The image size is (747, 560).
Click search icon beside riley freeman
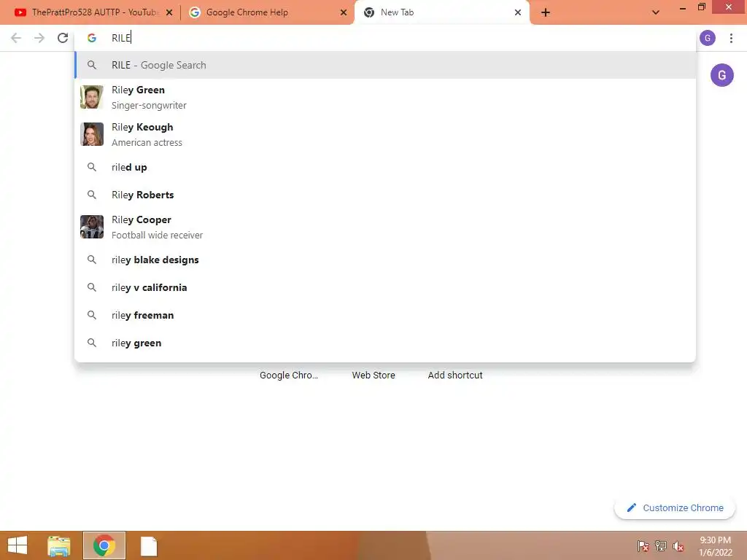tap(92, 315)
